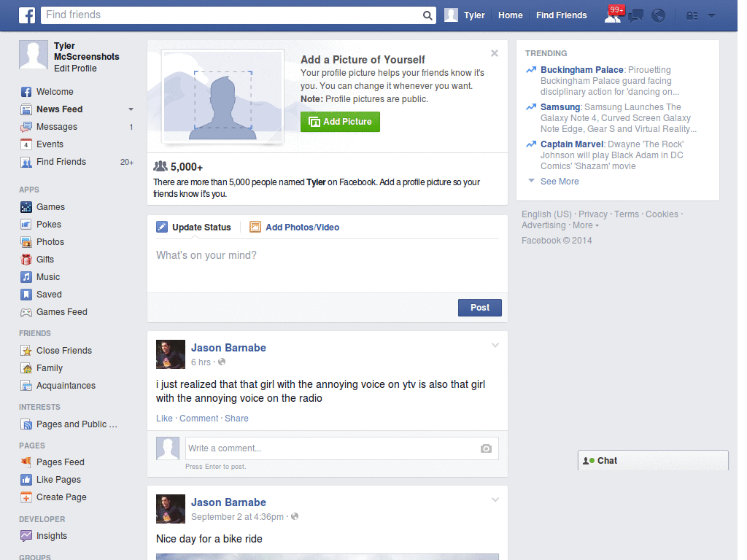Image resolution: width=747 pixels, height=560 pixels.
Task: Open friend requests icon with 99+ badge
Action: [613, 15]
